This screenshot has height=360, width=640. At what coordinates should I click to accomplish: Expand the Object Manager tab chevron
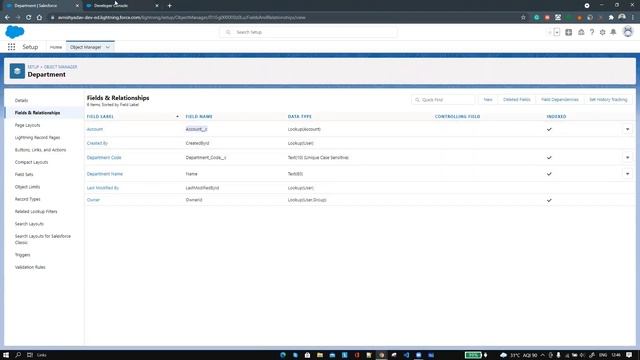108,47
